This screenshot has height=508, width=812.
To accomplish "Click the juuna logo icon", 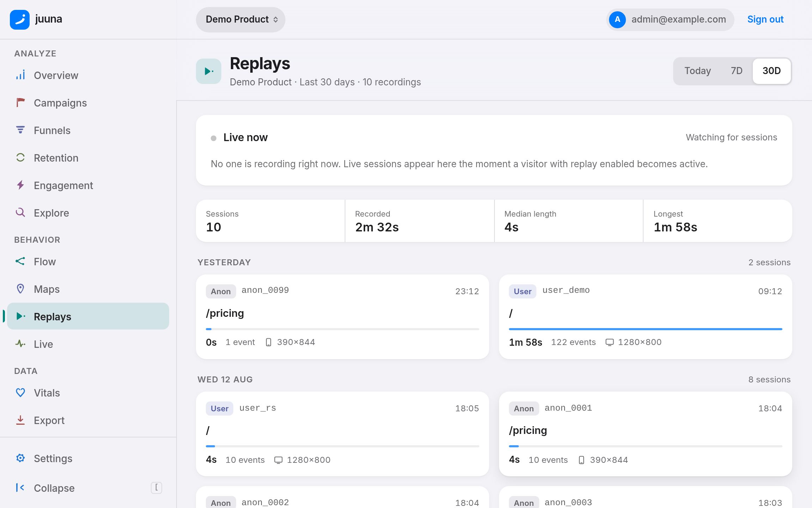I will coord(20,19).
